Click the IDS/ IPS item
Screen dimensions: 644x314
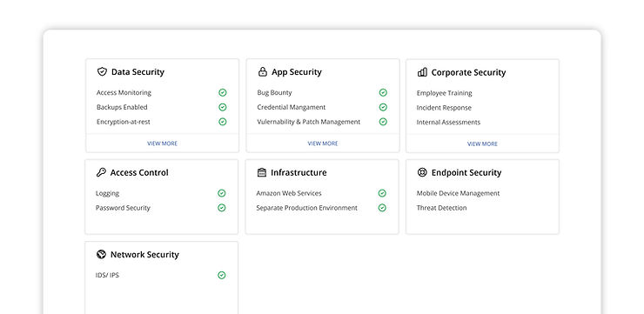(107, 275)
